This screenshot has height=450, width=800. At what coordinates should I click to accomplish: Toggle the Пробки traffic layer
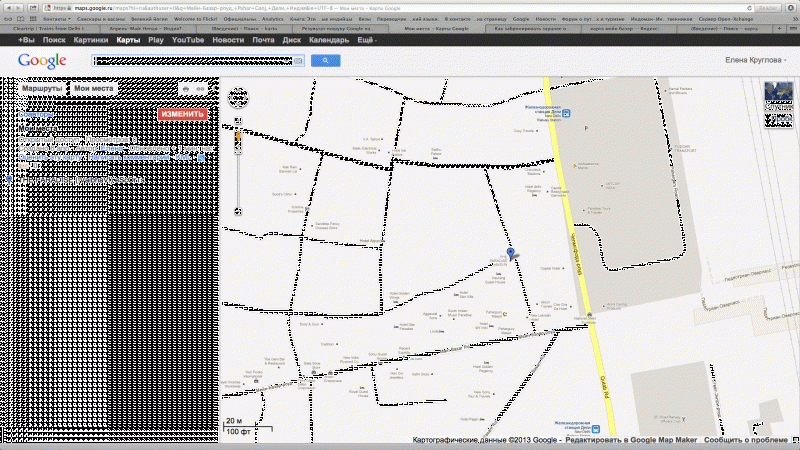(779, 120)
